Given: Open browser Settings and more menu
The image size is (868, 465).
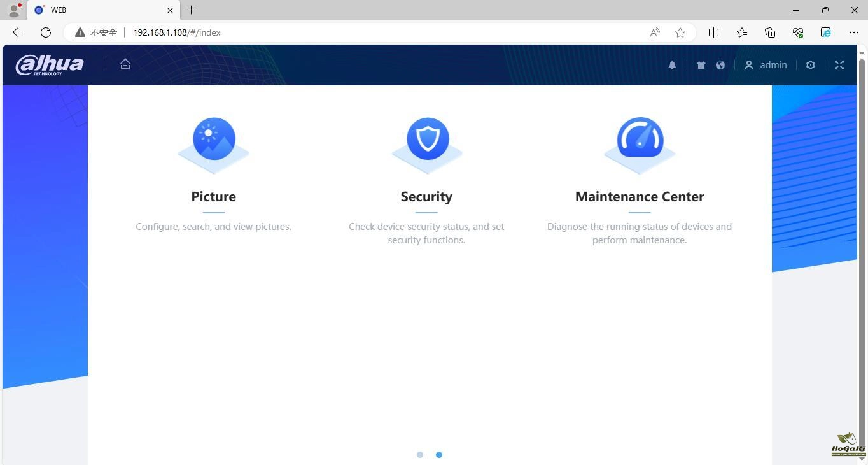Looking at the screenshot, I should click(x=853, y=32).
